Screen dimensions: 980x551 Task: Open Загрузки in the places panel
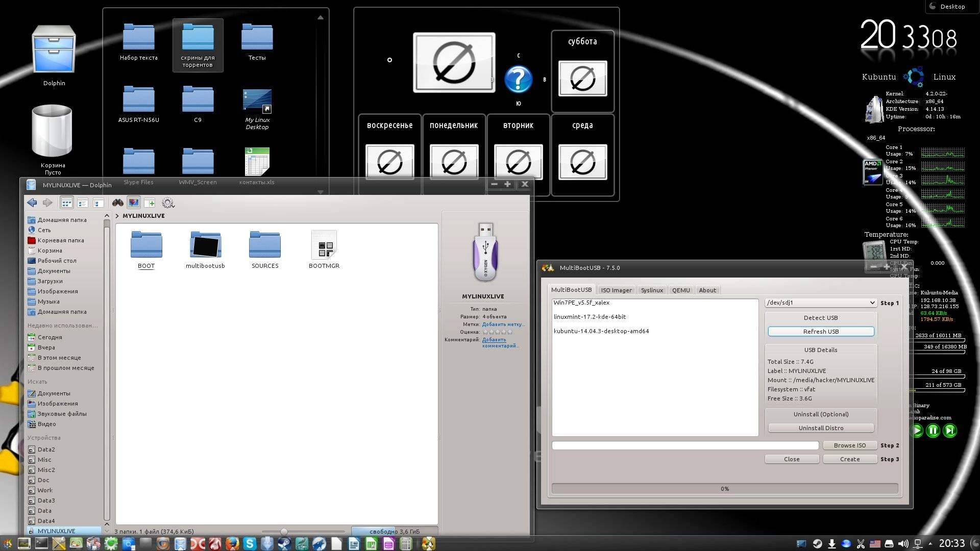(50, 281)
